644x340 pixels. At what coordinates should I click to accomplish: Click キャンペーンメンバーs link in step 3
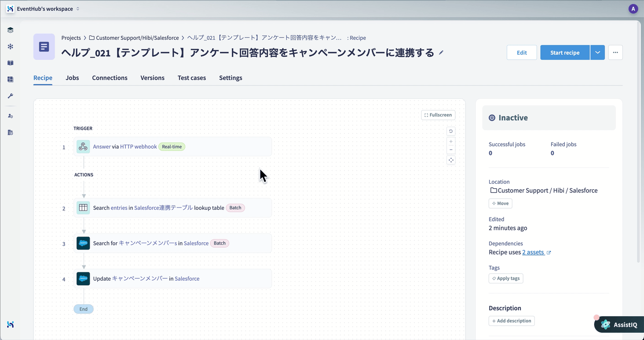click(x=148, y=243)
